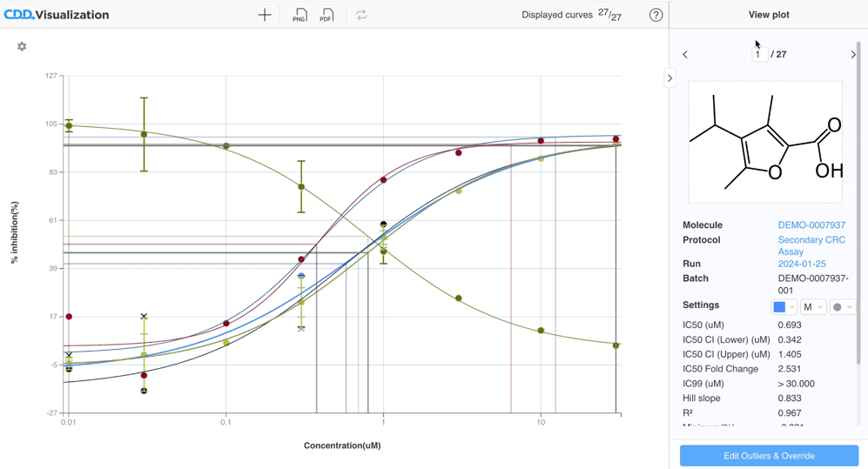Go to the previous curve
The image size is (868, 469).
coord(685,54)
